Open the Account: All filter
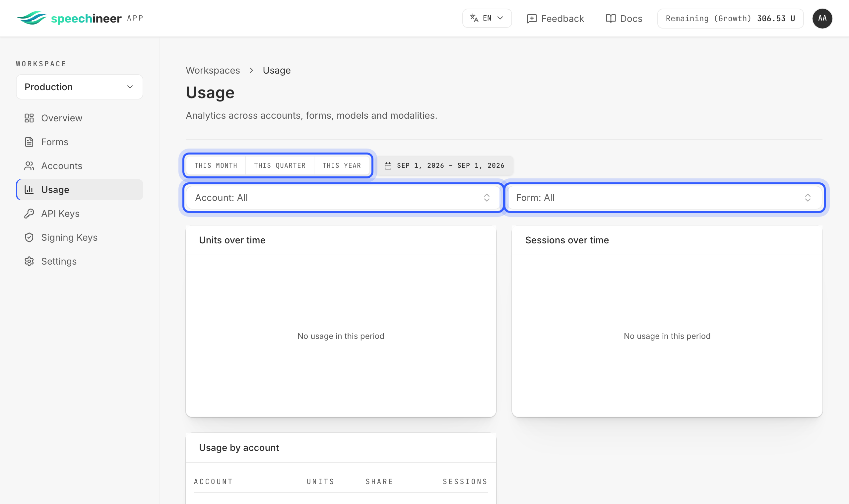The height and width of the screenshot is (504, 849). (x=343, y=198)
